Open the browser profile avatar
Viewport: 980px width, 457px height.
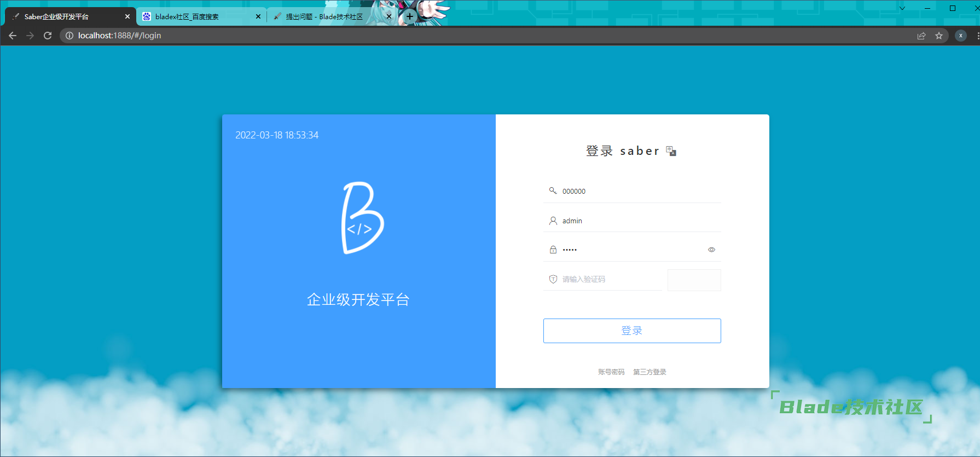coord(961,36)
